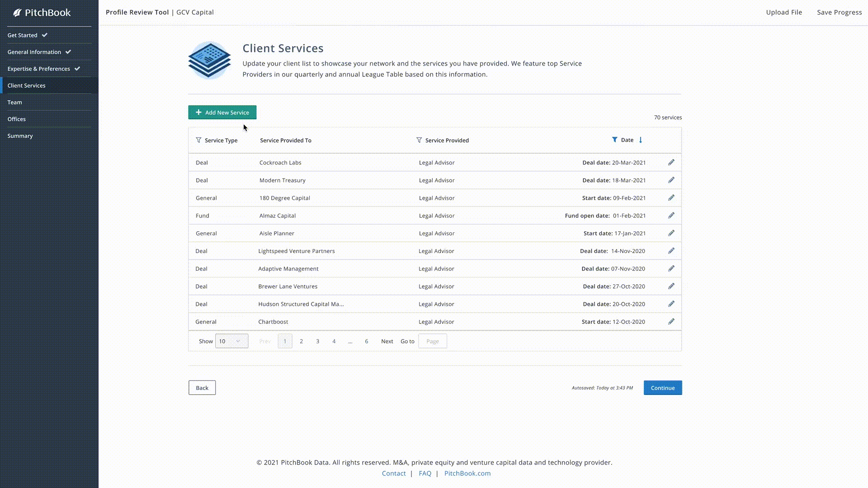Click the Autosaved timestamp text
The height and width of the screenshot is (488, 868).
[x=602, y=388]
